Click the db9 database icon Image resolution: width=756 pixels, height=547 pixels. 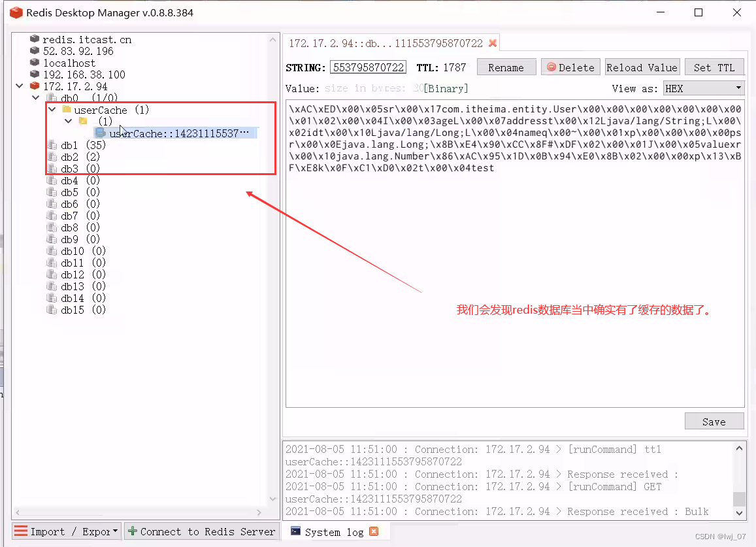tap(52, 239)
